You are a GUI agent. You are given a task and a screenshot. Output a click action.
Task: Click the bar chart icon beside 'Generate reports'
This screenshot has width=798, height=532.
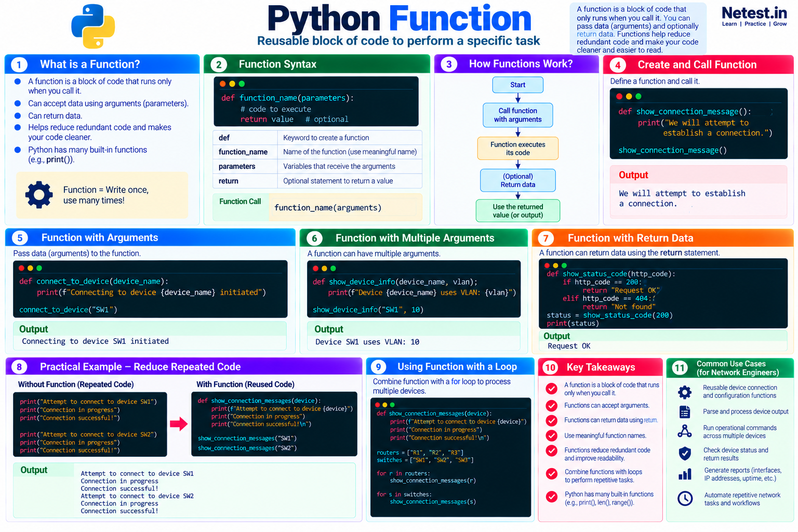coord(685,474)
